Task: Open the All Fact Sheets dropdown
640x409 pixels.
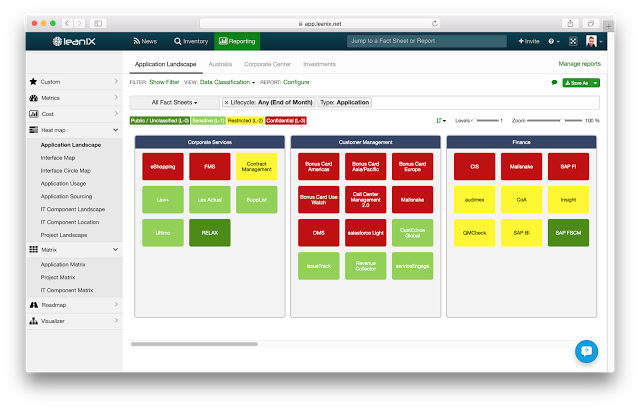Action: click(175, 102)
